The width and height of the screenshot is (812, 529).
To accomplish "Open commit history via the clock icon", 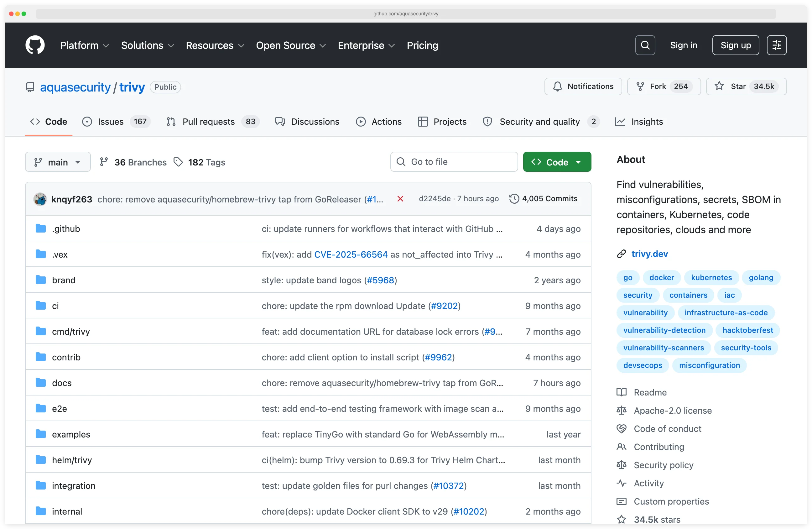I will [x=514, y=199].
